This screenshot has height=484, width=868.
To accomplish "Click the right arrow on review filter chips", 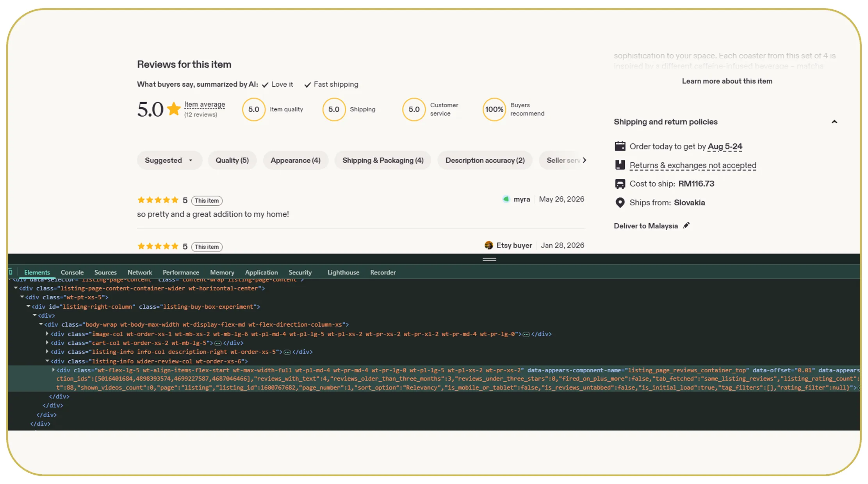I will click(584, 160).
